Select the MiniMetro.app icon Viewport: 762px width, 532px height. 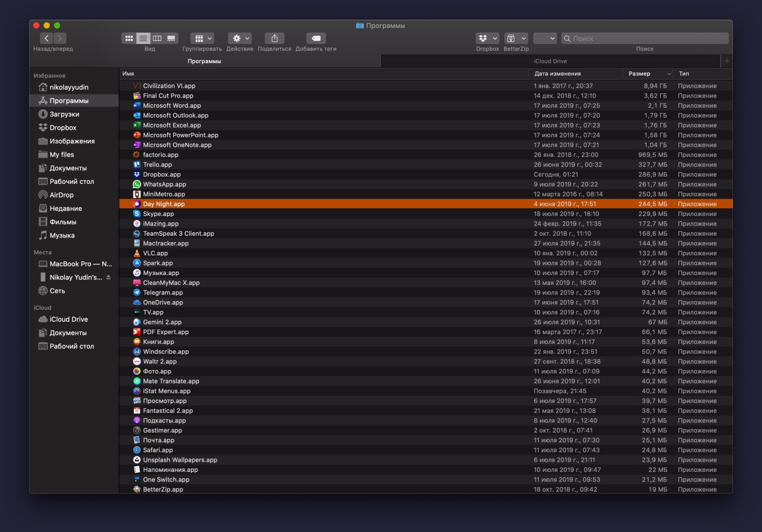pos(137,194)
